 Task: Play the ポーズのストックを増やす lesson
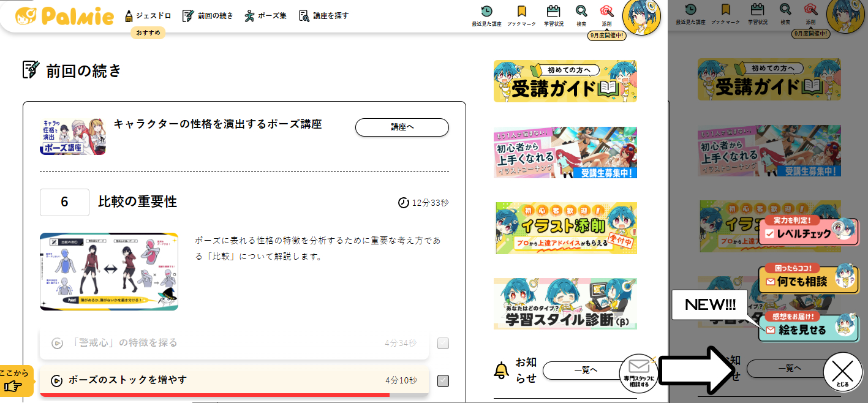click(56, 380)
